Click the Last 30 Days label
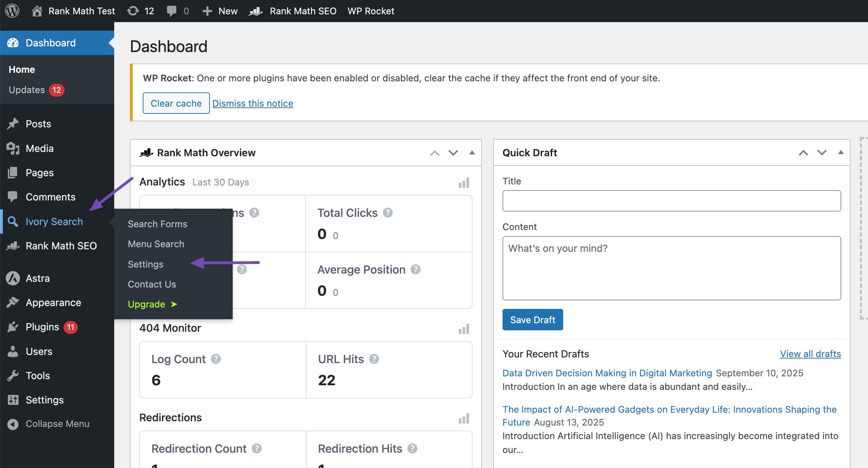The height and width of the screenshot is (468, 868). [221, 182]
